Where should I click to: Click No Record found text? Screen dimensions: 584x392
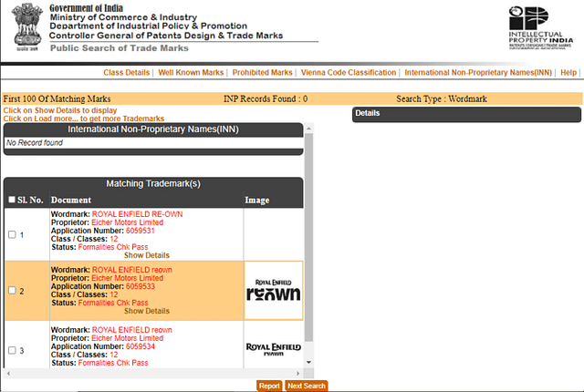35,143
